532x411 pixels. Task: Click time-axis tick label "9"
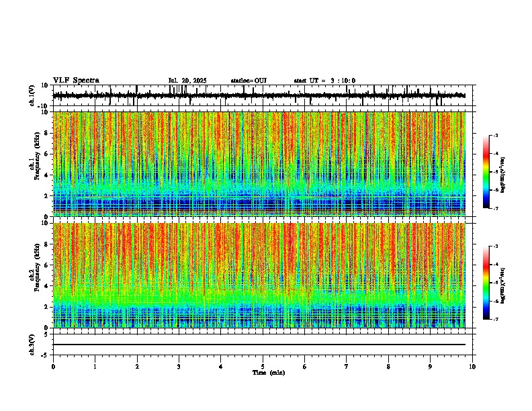(x=430, y=367)
